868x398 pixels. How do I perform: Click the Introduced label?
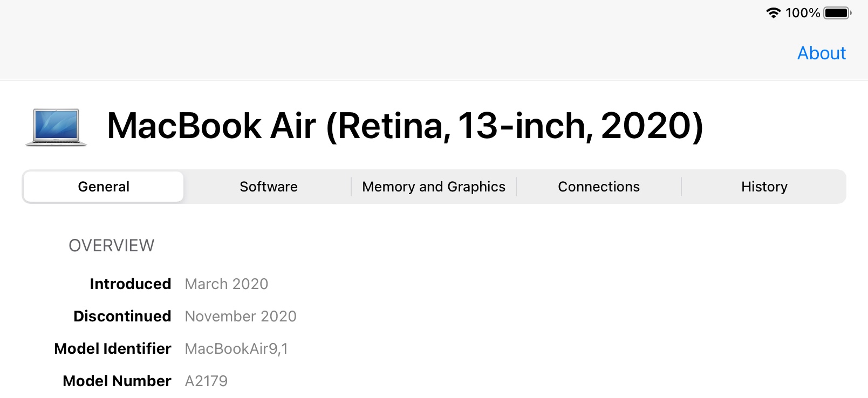131,284
